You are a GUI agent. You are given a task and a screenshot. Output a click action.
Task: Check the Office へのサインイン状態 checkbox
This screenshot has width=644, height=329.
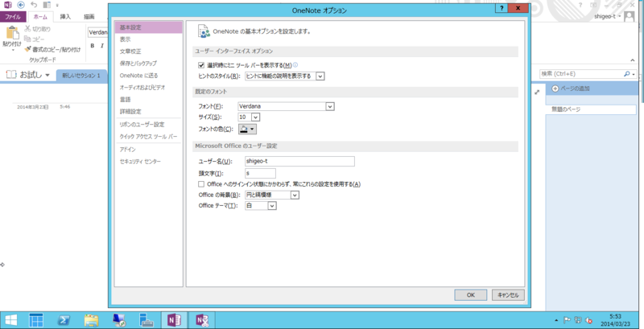pos(201,184)
